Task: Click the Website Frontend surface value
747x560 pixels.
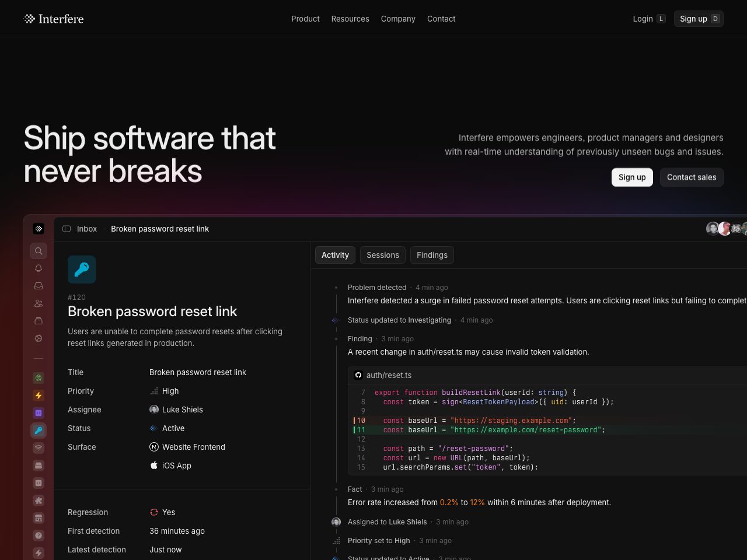Action: tap(187, 447)
